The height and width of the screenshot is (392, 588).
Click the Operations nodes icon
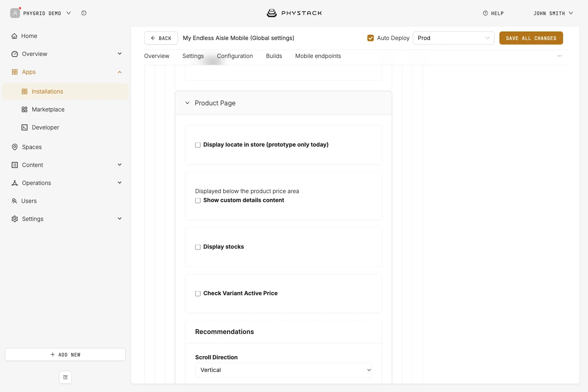click(15, 183)
